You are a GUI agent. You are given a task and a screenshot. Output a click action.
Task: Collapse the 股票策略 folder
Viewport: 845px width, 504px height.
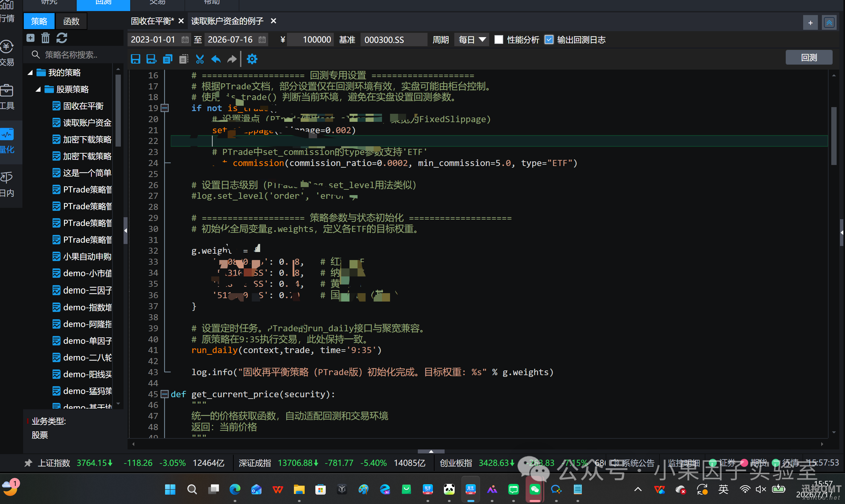point(39,89)
